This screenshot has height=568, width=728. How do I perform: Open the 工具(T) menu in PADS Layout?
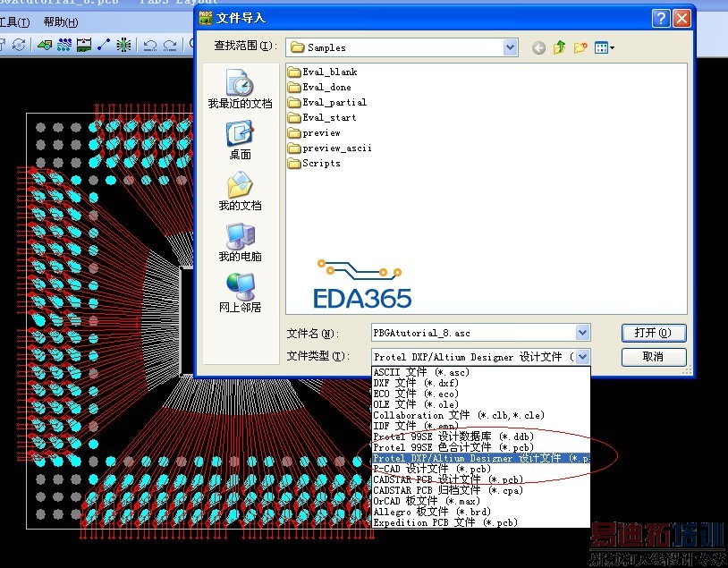tap(14, 21)
